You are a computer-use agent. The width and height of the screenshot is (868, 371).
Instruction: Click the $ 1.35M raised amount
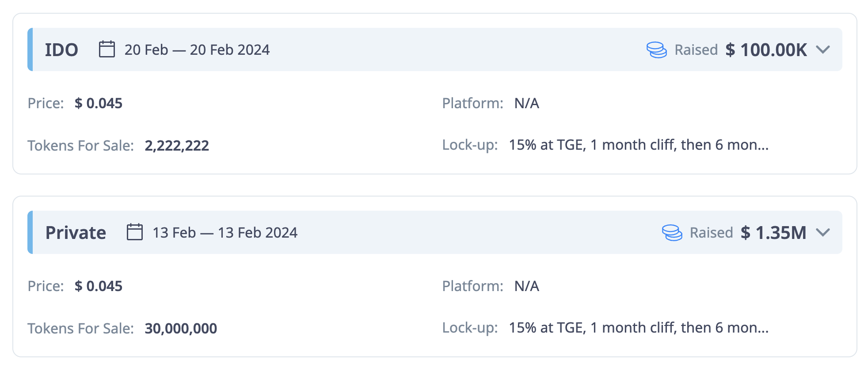(x=774, y=232)
